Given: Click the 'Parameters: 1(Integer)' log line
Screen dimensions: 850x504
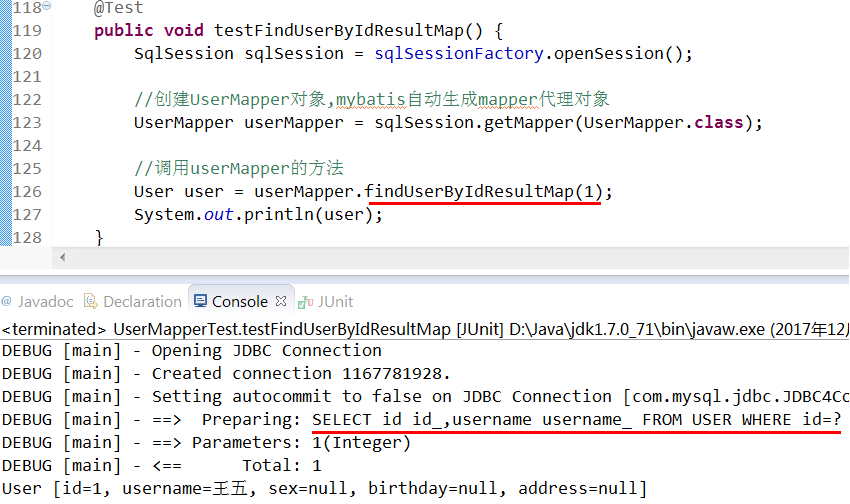Looking at the screenshot, I should point(207,443).
